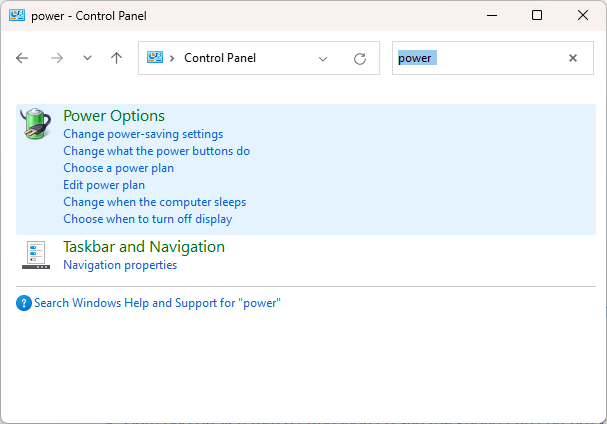This screenshot has width=607, height=424.
Task: Click the blue help question mark icon
Action: pyautogui.click(x=24, y=302)
